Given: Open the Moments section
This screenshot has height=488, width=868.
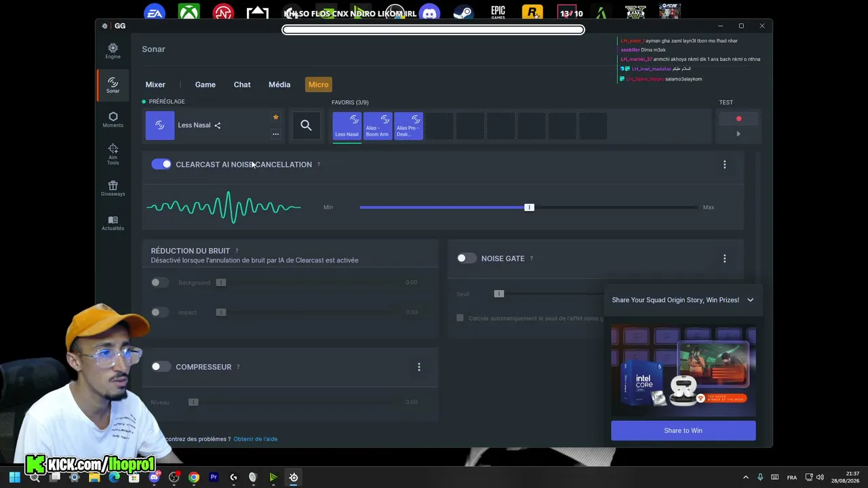Looking at the screenshot, I should coord(113,119).
